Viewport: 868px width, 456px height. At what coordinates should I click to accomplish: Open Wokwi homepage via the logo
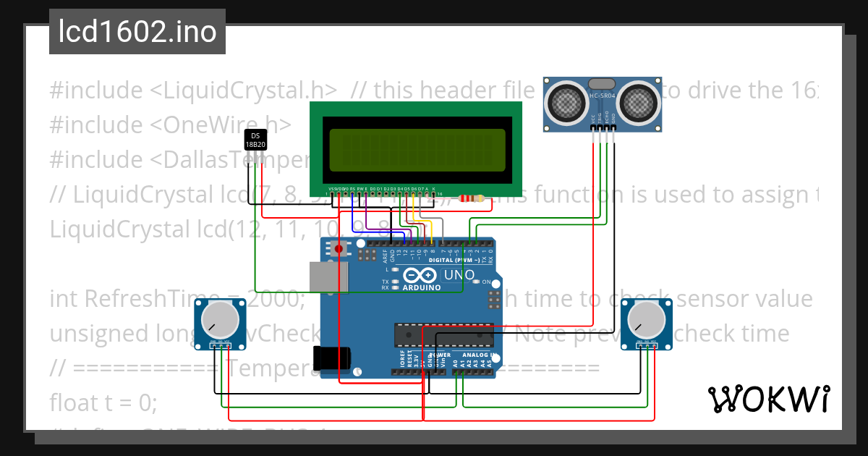coord(769,399)
